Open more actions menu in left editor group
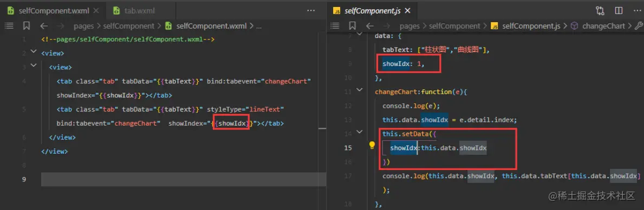 pos(311,11)
